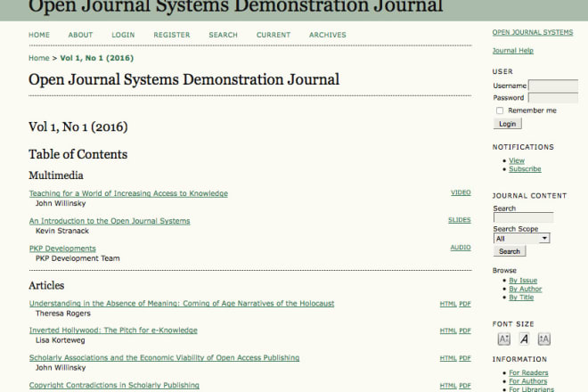This screenshot has height=392, width=588.
Task: Browse By Issue
Action: click(523, 281)
